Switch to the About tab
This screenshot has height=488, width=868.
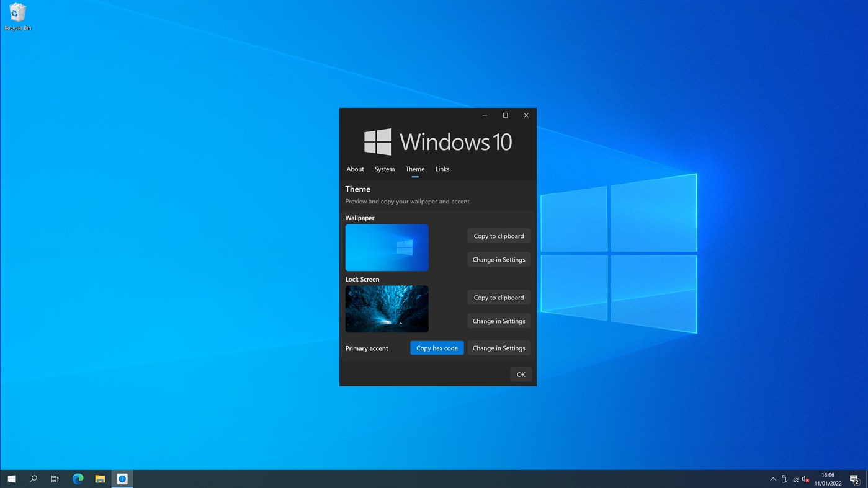pos(355,169)
